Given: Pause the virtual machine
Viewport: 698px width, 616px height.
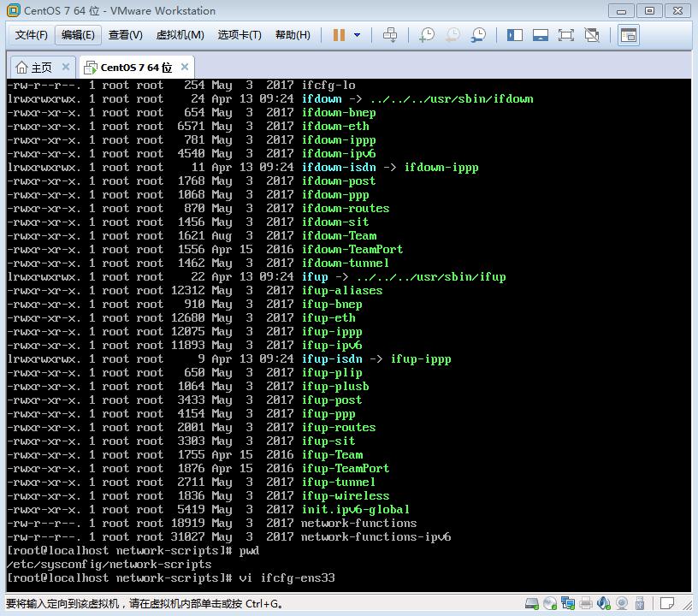Looking at the screenshot, I should 339,35.
